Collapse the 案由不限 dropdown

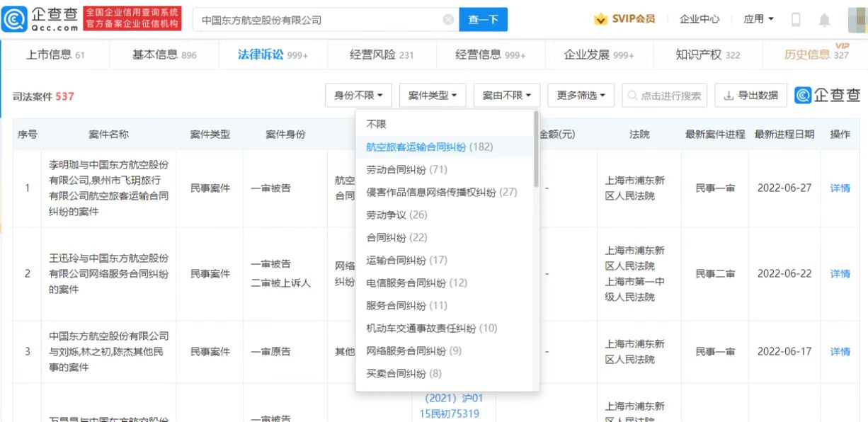coord(507,96)
